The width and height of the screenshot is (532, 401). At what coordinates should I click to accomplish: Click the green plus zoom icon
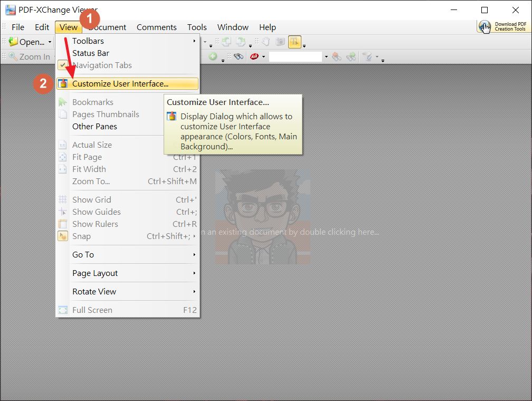[x=213, y=56]
